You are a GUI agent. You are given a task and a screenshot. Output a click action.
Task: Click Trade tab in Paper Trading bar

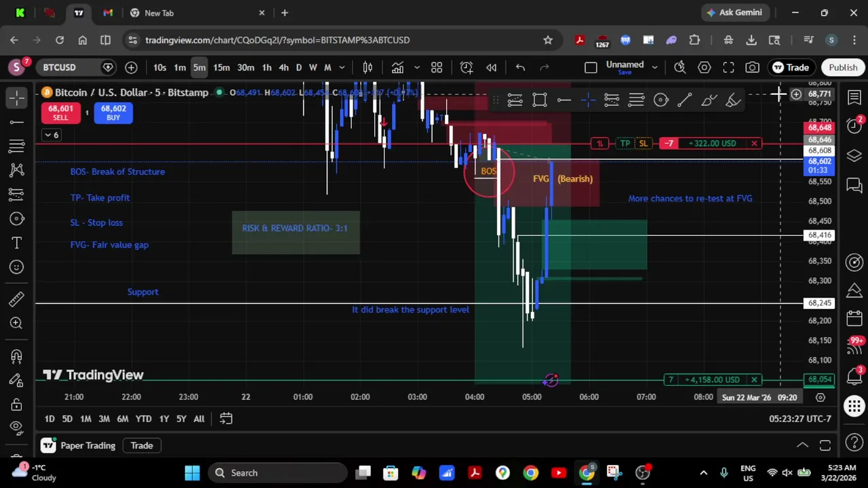(x=142, y=445)
